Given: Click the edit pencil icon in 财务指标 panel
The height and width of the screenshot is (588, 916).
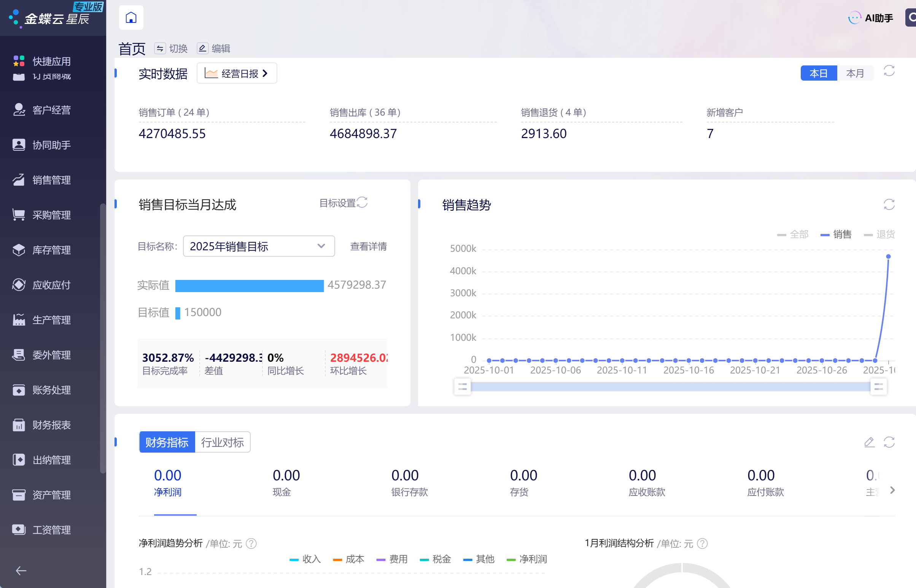Looking at the screenshot, I should pos(869,442).
